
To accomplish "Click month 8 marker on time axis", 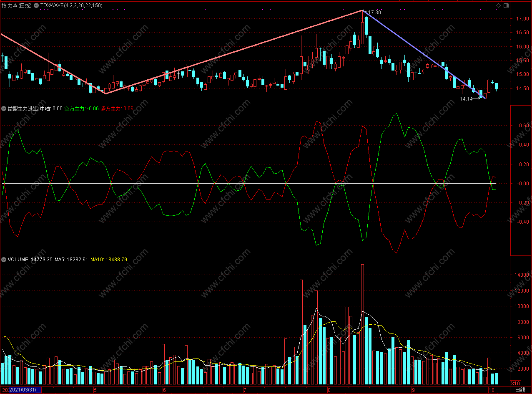I will coord(329,390).
